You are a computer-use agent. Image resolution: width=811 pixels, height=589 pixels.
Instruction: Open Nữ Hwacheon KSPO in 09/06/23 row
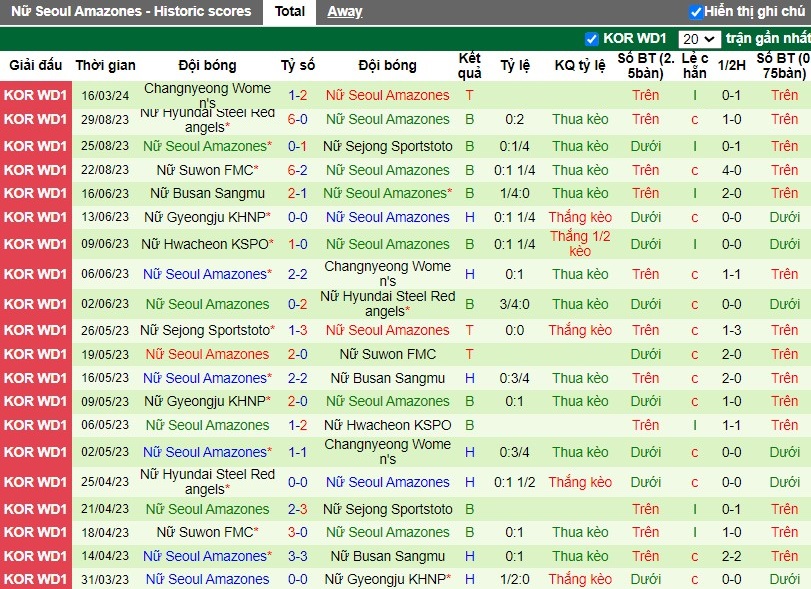click(207, 244)
